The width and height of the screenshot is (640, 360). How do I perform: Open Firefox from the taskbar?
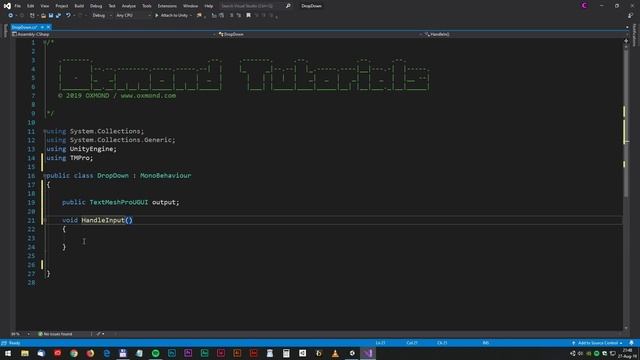coord(90,353)
